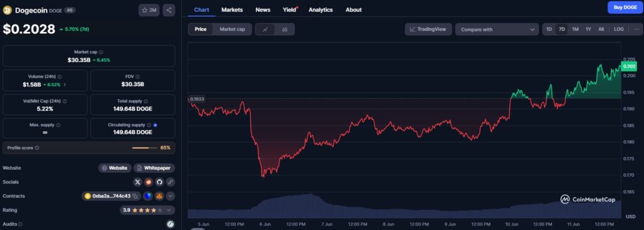644x230 pixels.
Task: Open FDV info icon
Action: point(138,77)
